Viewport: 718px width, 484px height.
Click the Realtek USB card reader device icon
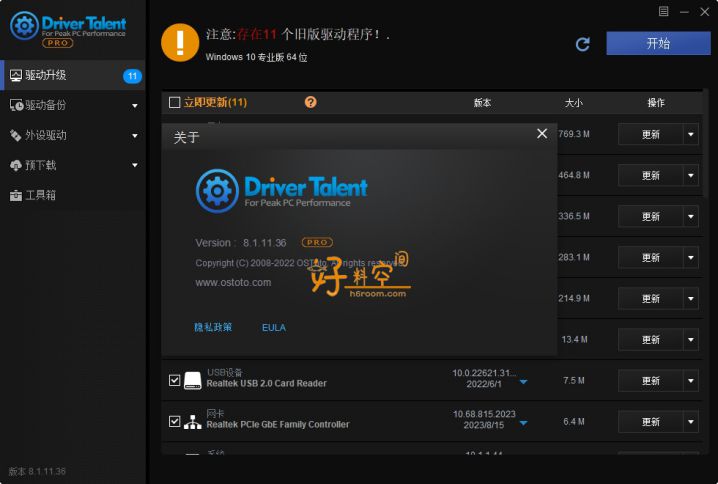[193, 381]
